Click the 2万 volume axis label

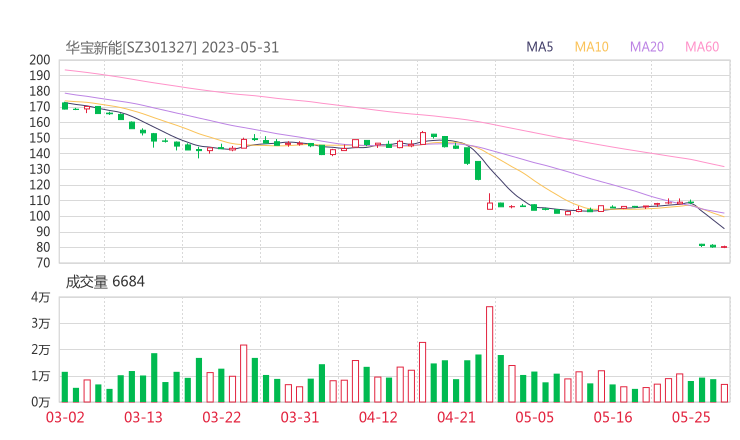(41, 350)
